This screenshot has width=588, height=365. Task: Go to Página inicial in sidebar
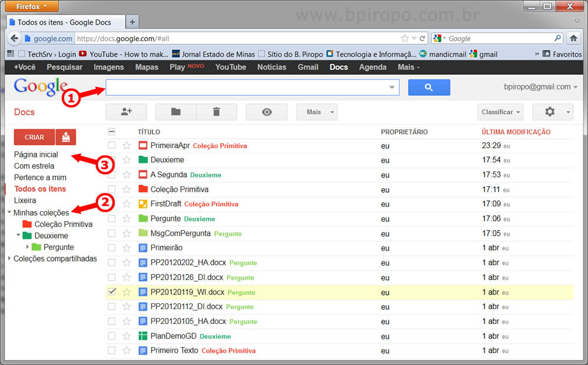[36, 155]
